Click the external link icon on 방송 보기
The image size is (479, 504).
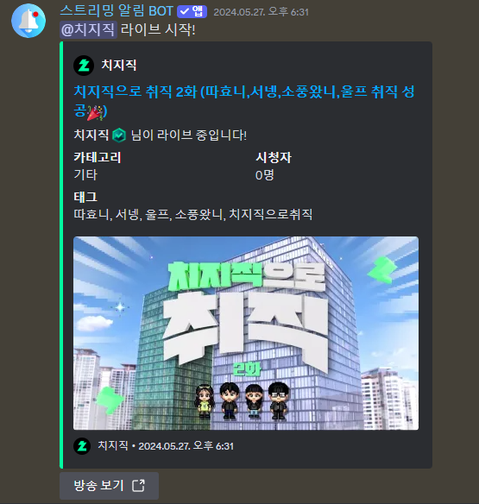138,485
